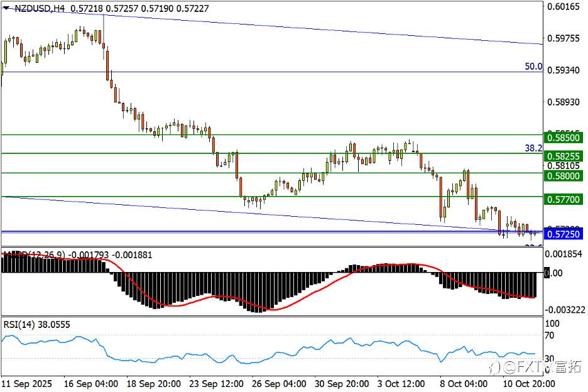This screenshot has height=392, width=588.
Task: Click the 50.0 Fibonacci level label
Action: point(533,67)
